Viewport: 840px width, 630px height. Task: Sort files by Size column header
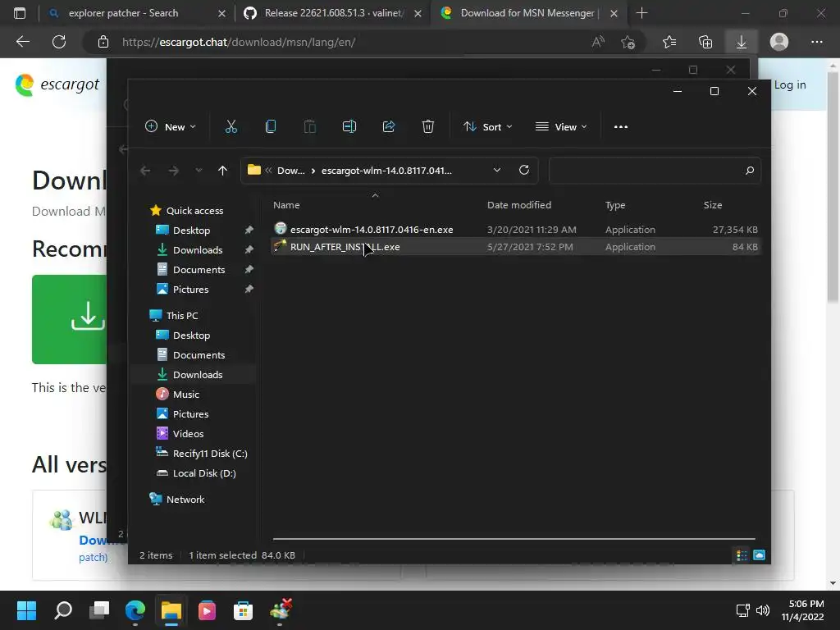click(713, 205)
